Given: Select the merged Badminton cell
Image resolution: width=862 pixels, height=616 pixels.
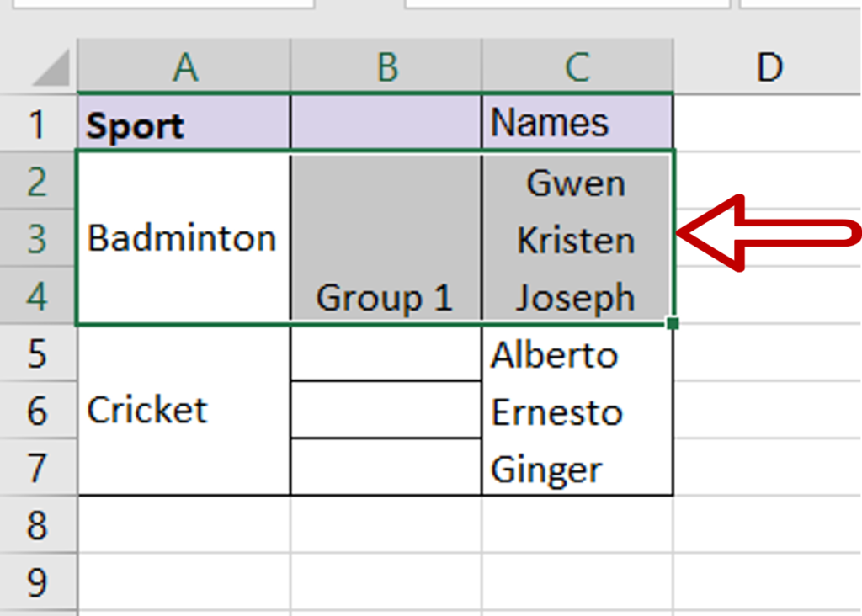Looking at the screenshot, I should 183,238.
